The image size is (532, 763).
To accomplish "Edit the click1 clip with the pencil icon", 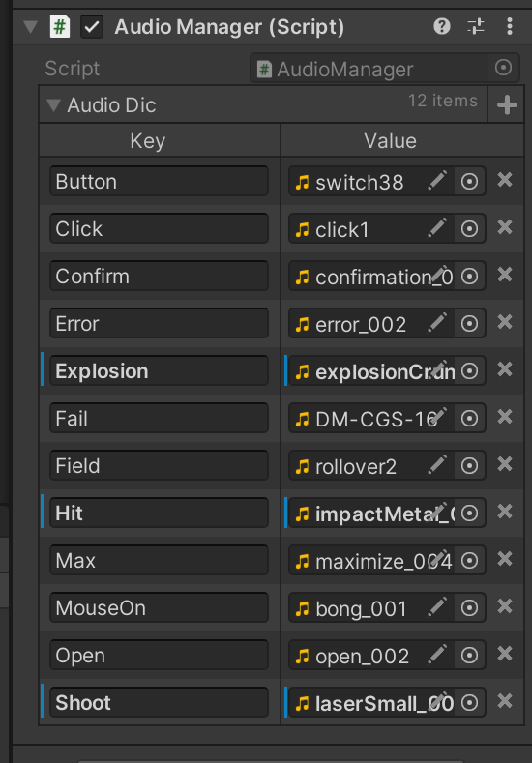I will (x=437, y=228).
